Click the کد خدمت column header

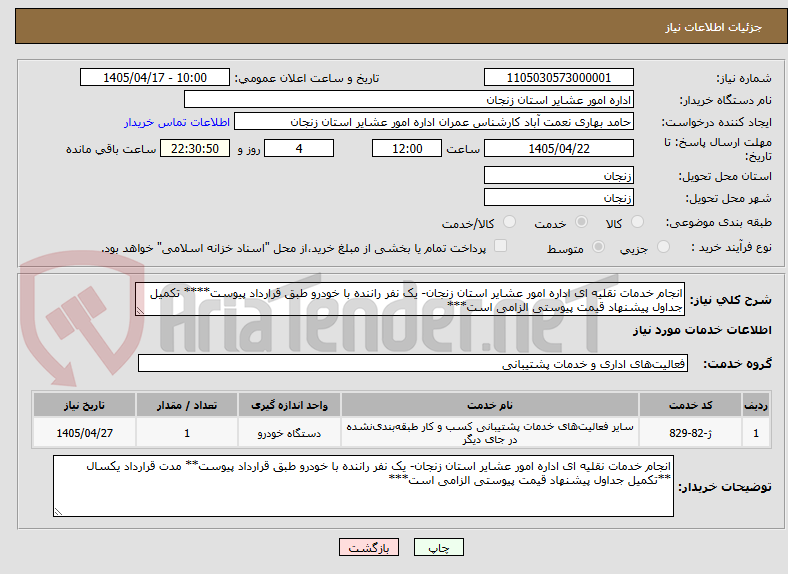(x=690, y=405)
